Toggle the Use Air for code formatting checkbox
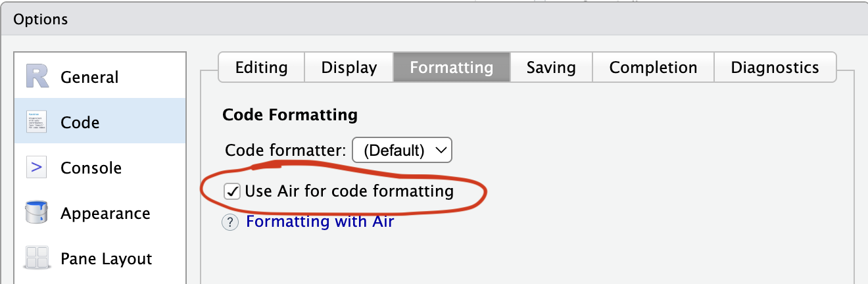868x284 pixels. tap(232, 191)
